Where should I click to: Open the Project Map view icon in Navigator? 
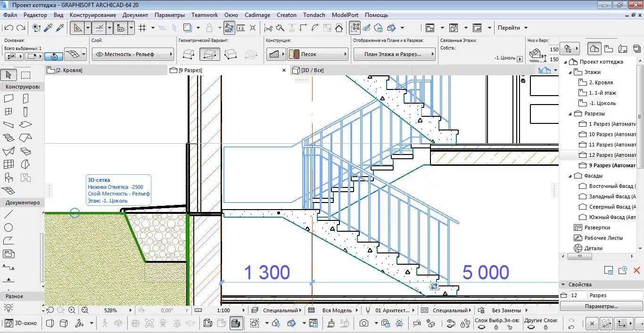click(594, 49)
